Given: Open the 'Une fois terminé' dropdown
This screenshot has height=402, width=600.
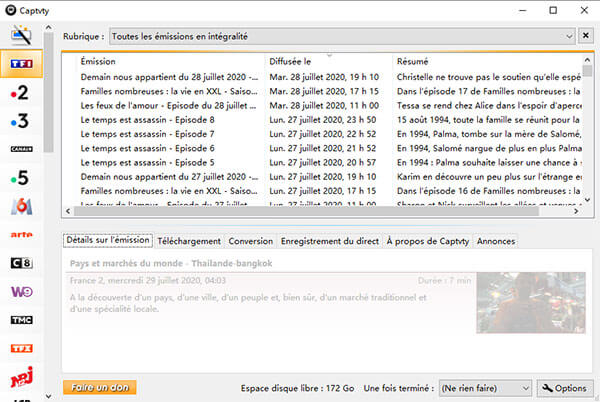Looking at the screenshot, I should [x=485, y=388].
